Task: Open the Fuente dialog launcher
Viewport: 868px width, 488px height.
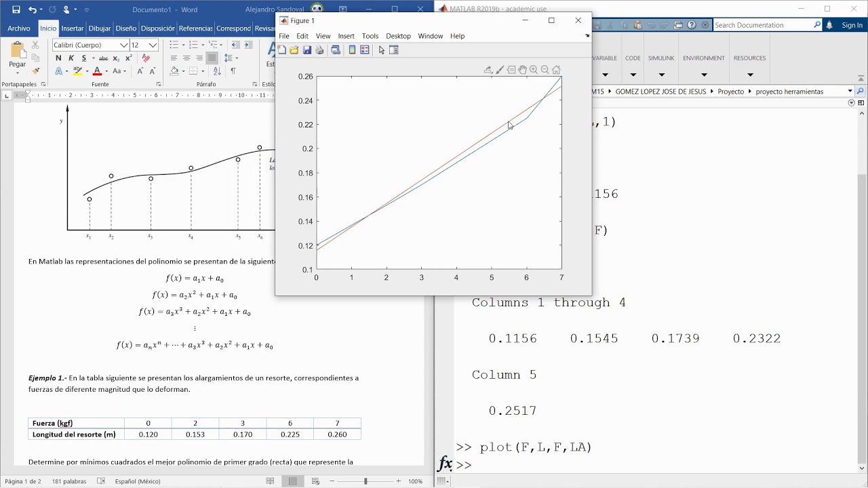Action: coord(159,84)
